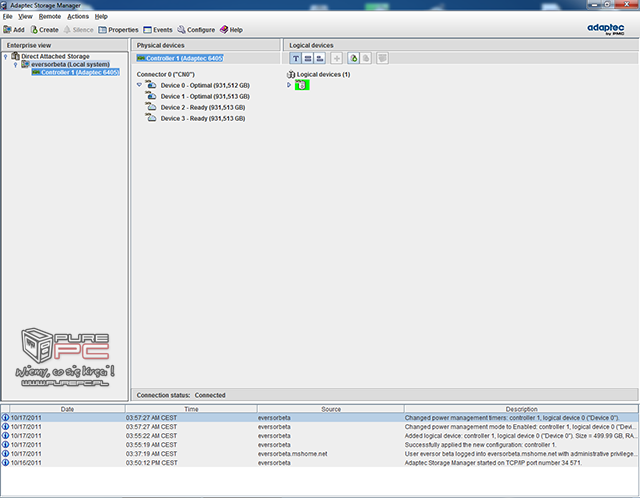
Task: Click info icon of 03:55:22 AM event
Action: [5, 436]
